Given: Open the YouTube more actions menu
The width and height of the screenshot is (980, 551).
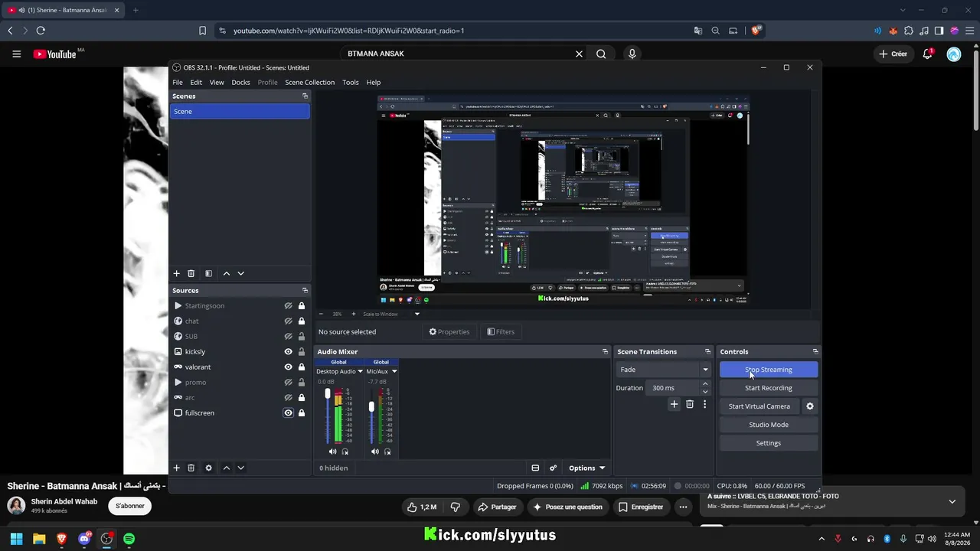Looking at the screenshot, I should [x=683, y=507].
